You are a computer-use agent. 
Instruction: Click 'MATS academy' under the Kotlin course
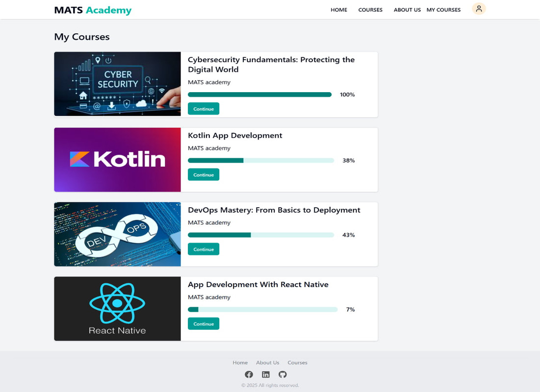coord(209,148)
